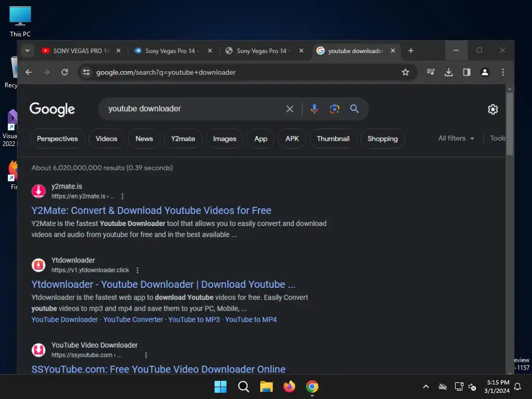Open Google quick settings gear

tap(493, 109)
